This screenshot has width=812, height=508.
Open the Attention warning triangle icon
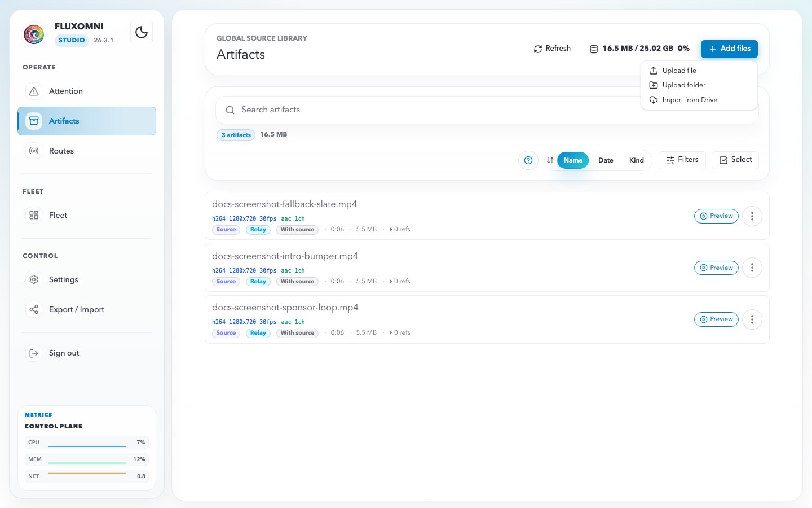tap(34, 91)
